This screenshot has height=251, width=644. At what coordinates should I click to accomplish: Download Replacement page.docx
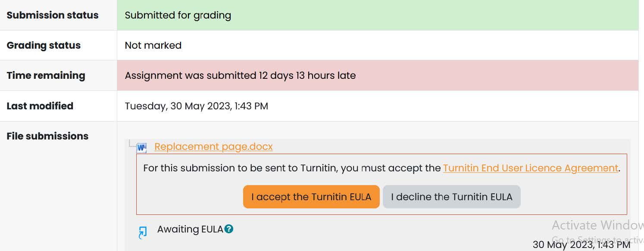(213, 147)
